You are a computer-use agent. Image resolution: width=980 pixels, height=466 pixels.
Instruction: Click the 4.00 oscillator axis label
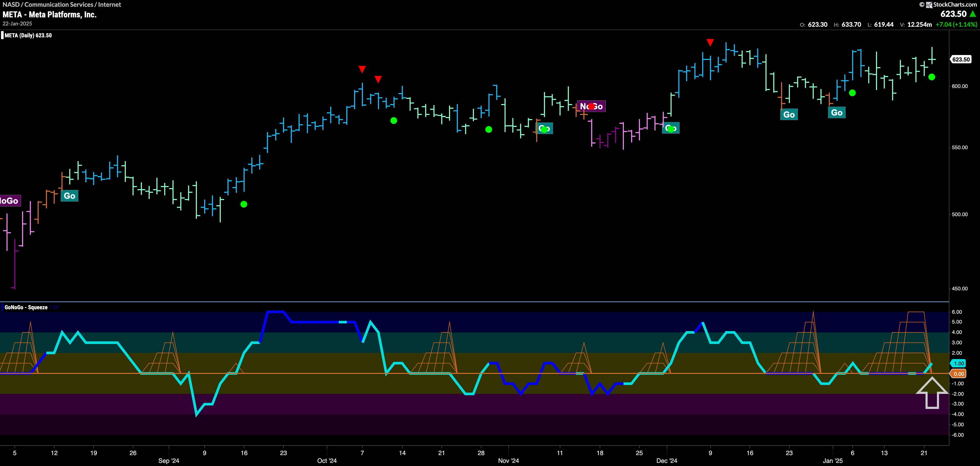tap(957, 332)
